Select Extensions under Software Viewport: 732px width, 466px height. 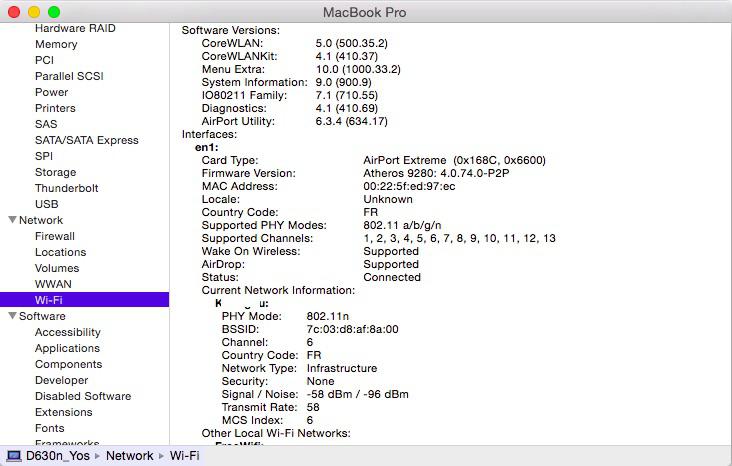(63, 412)
